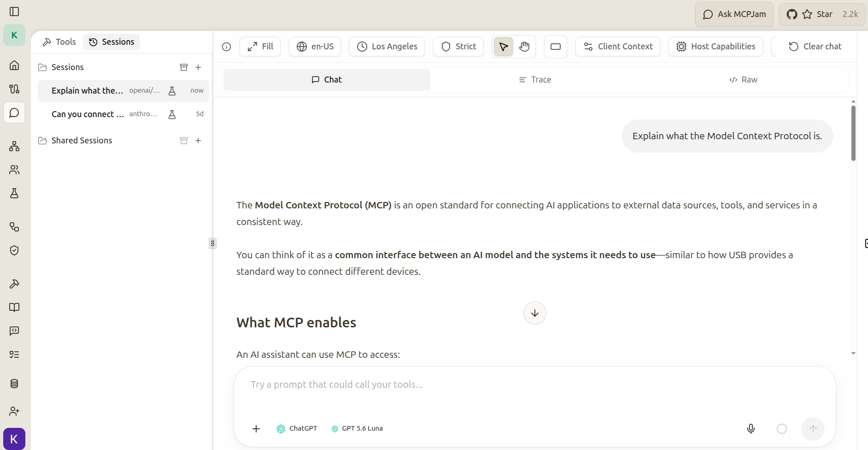The height and width of the screenshot is (450, 868).
Task: Click into the prompt input field
Action: 534,385
